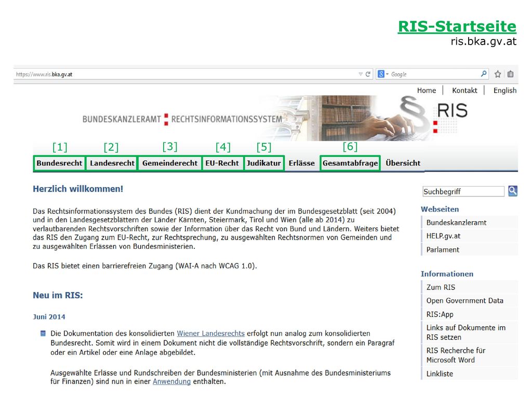
Task: Click the Home link in top navigation
Action: (x=427, y=90)
